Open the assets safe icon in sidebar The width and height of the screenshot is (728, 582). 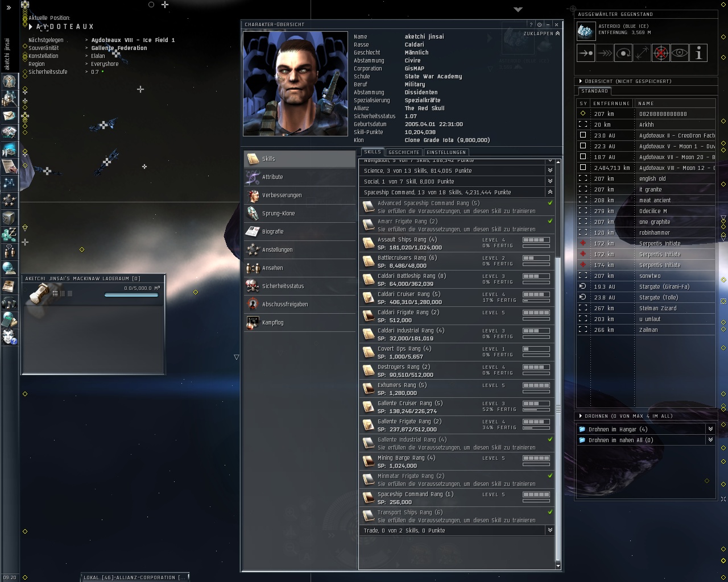click(9, 217)
